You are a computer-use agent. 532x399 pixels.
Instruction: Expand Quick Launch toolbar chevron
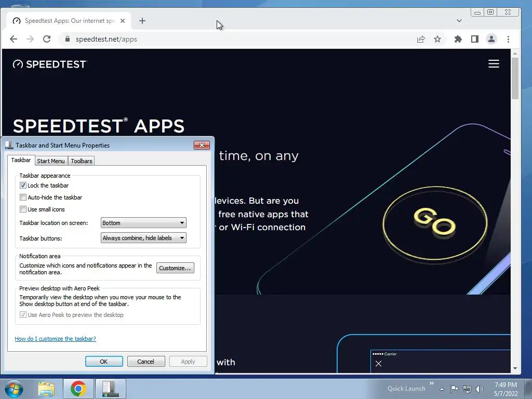(432, 383)
